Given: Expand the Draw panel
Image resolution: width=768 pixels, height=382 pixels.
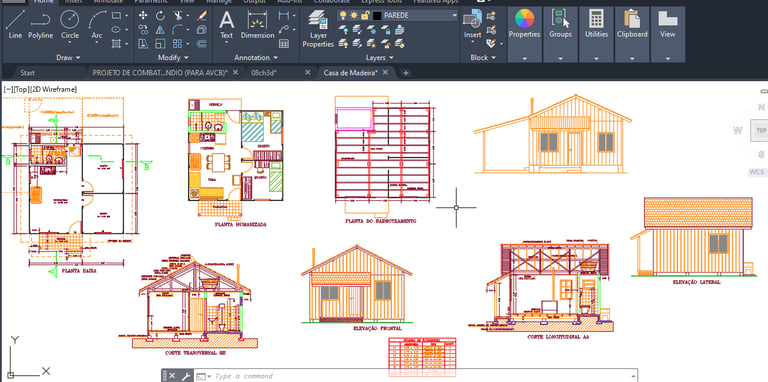Looking at the screenshot, I should point(68,57).
